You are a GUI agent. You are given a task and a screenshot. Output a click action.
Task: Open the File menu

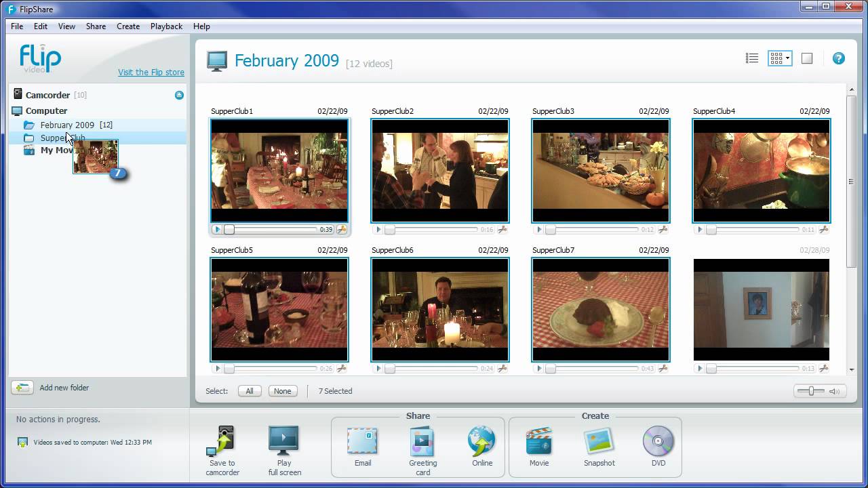click(17, 26)
